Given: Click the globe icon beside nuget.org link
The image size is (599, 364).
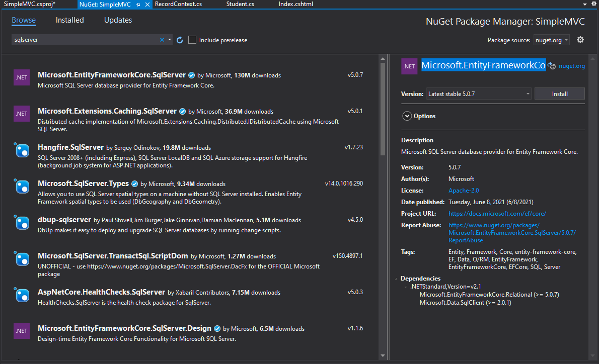Looking at the screenshot, I should pyautogui.click(x=552, y=66).
